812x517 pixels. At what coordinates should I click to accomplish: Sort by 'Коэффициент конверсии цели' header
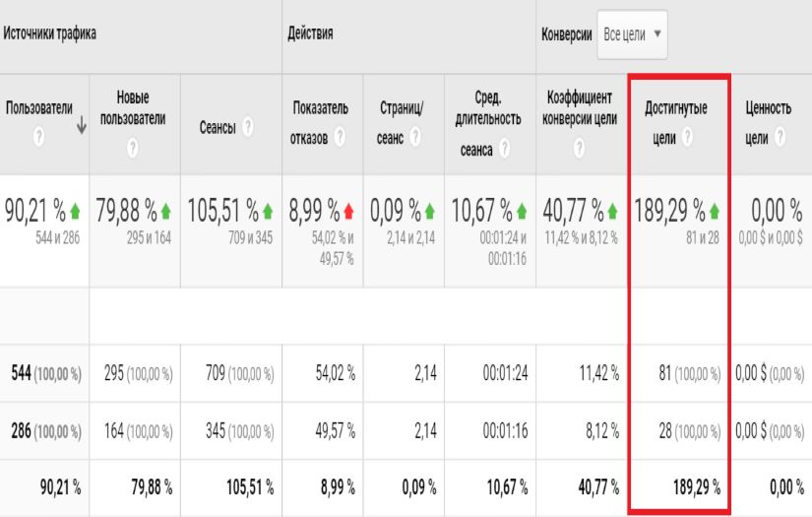point(580,107)
